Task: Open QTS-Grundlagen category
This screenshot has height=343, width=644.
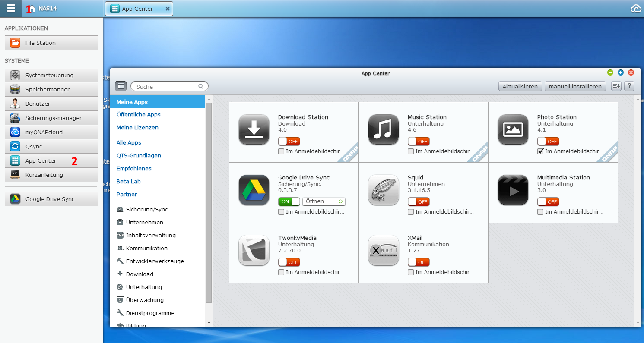Action: 139,156
